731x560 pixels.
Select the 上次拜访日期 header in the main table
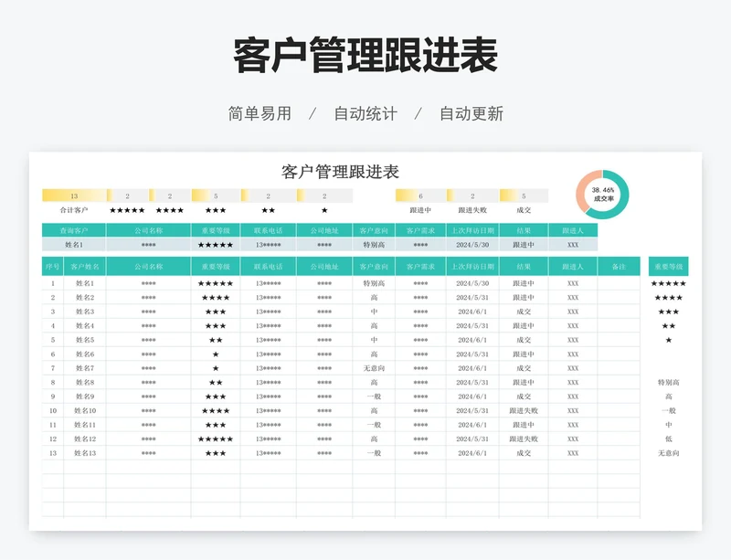tap(472, 267)
